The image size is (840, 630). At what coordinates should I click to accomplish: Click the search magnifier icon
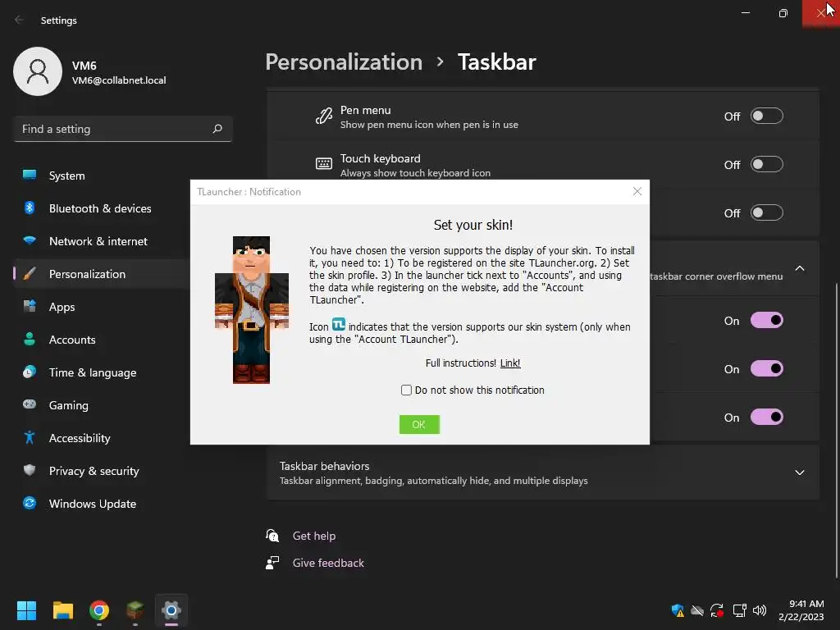point(217,129)
